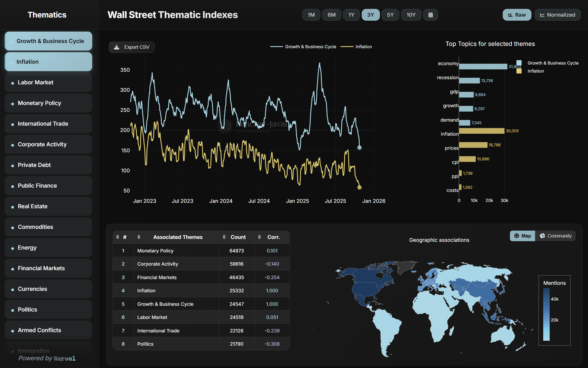588x368 pixels.
Task: Select the Monetary Policy sidebar theme
Action: [x=48, y=103]
